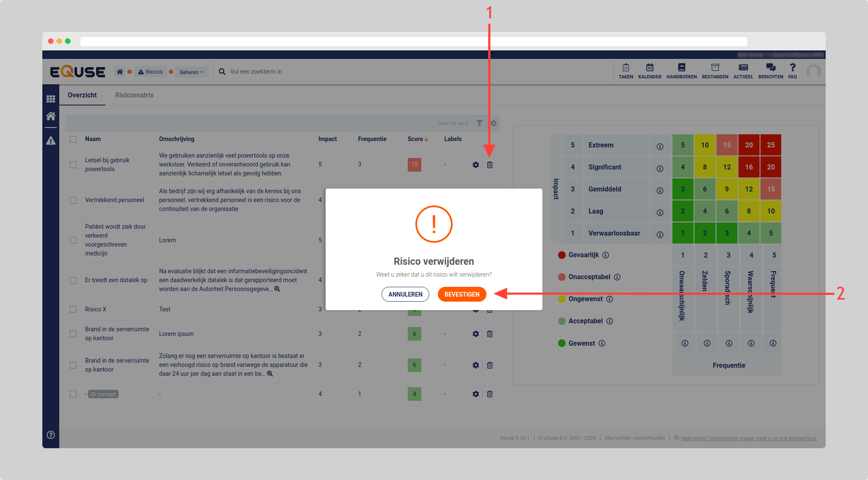Confirm deletion with Bevestigen button
Screen dimensions: 868x480
point(462,294)
